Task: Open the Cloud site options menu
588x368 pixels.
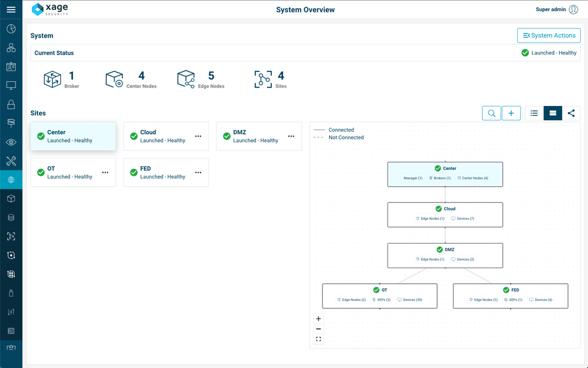Action: [x=198, y=136]
